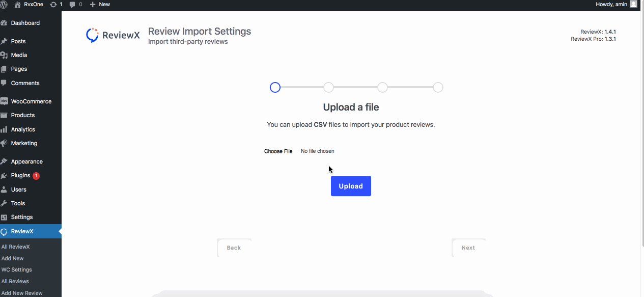Click the 'Review Import Settings' title
Screen dimensions: 644x297
tap(200, 31)
